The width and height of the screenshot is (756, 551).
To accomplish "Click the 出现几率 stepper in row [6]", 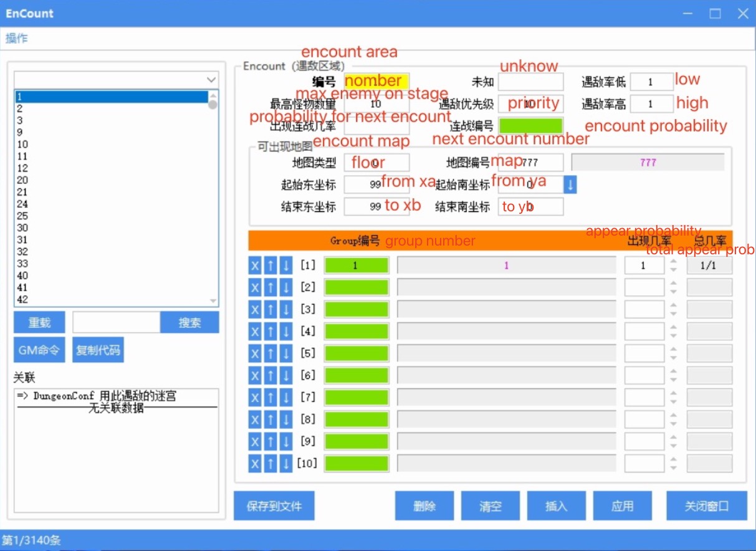I will [x=673, y=375].
